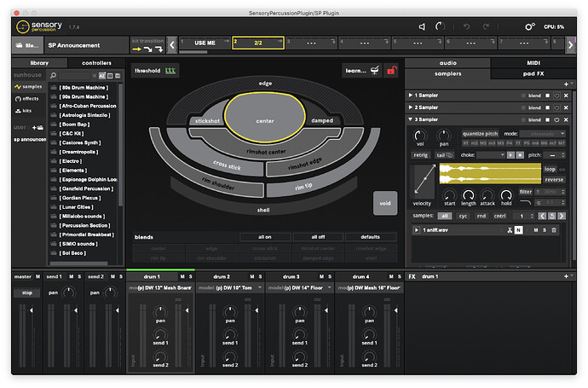
Task: Adjust the drum 1 pan knob
Action: 160,311
